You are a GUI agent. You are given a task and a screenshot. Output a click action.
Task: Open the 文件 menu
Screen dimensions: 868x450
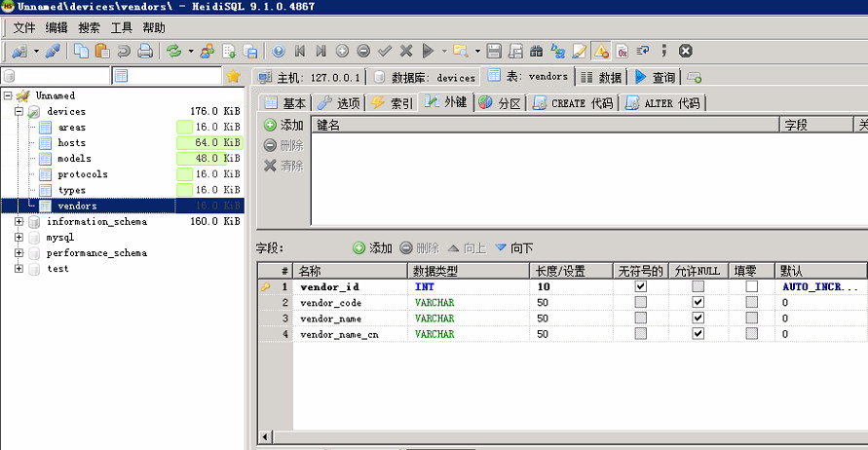pos(24,27)
